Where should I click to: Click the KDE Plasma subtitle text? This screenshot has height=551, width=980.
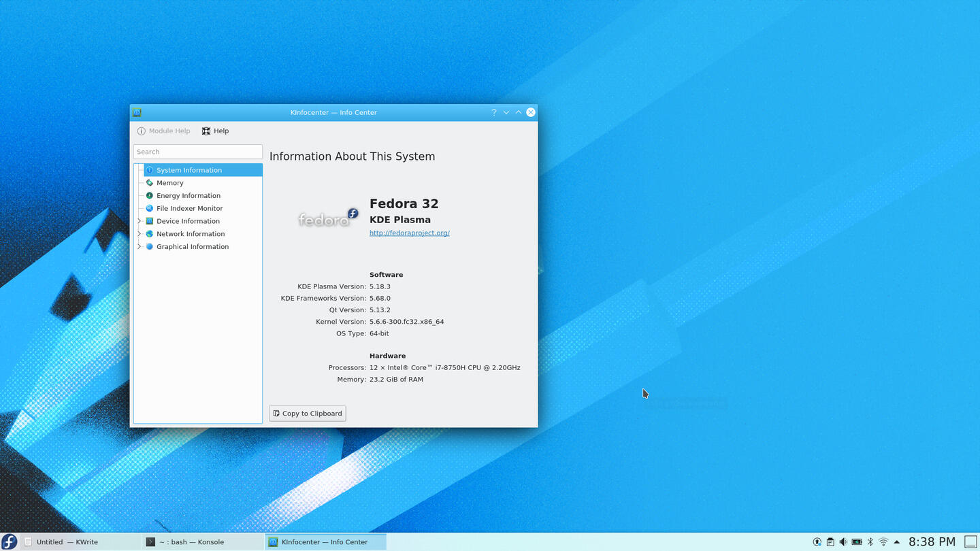click(400, 220)
